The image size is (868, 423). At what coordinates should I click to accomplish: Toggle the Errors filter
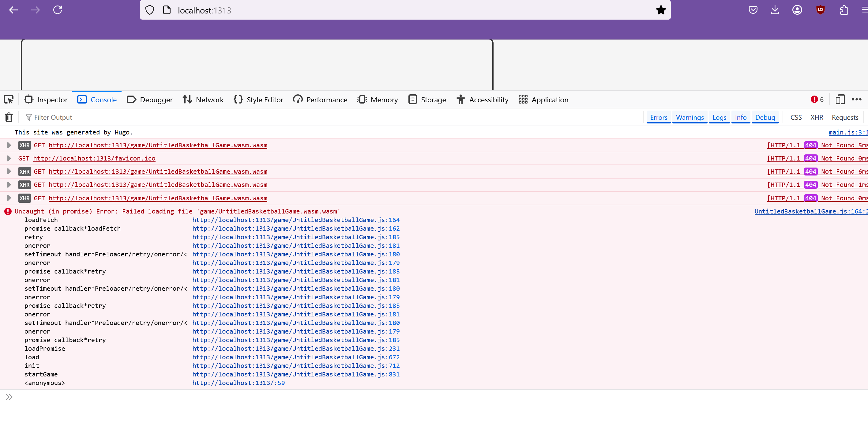tap(658, 117)
